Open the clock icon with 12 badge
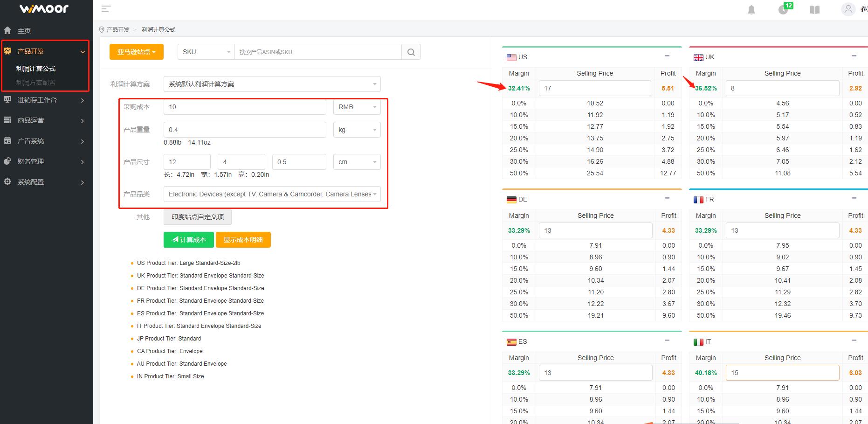This screenshot has height=424, width=868. [x=784, y=9]
